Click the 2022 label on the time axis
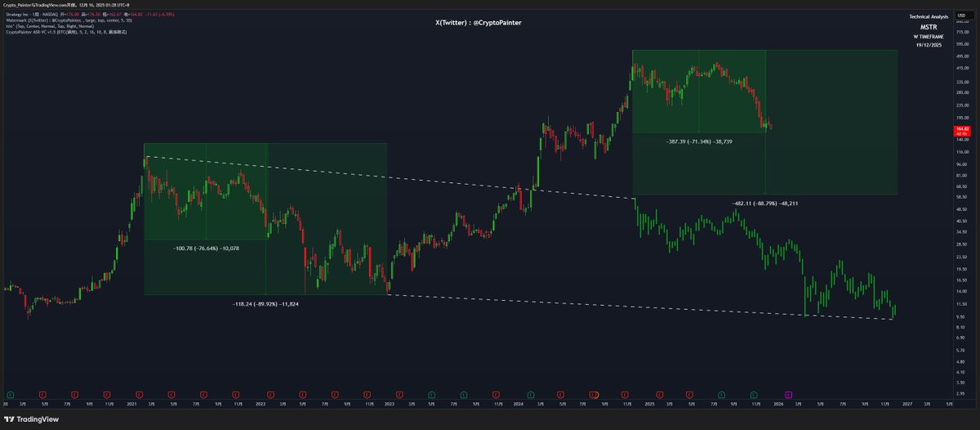This screenshot has width=980, height=430. (x=261, y=404)
